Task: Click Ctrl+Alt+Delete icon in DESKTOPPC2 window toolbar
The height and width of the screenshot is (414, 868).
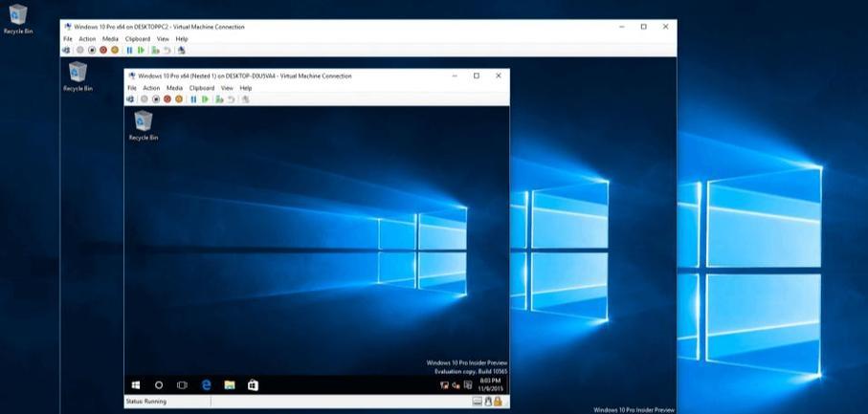Action: coord(66,50)
